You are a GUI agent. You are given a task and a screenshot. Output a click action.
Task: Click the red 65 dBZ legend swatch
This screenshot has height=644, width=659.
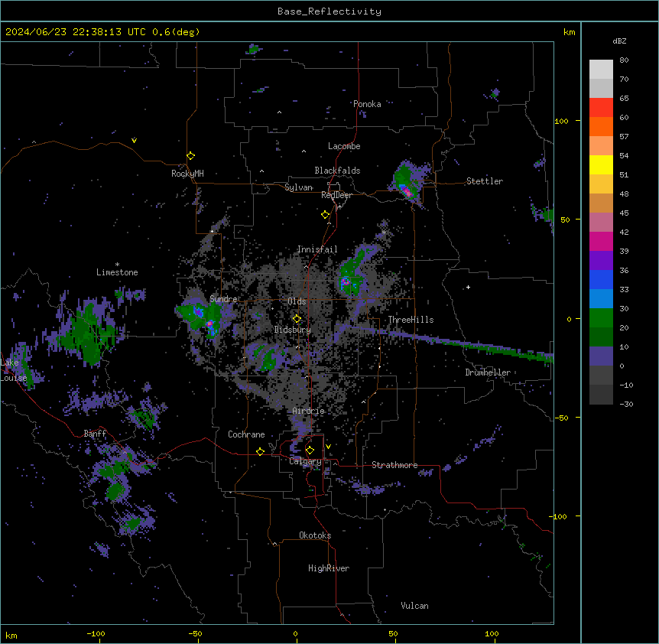point(601,107)
